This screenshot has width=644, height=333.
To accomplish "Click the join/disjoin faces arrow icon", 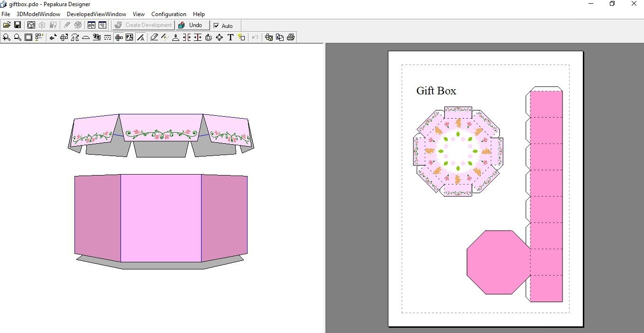I will click(75, 37).
